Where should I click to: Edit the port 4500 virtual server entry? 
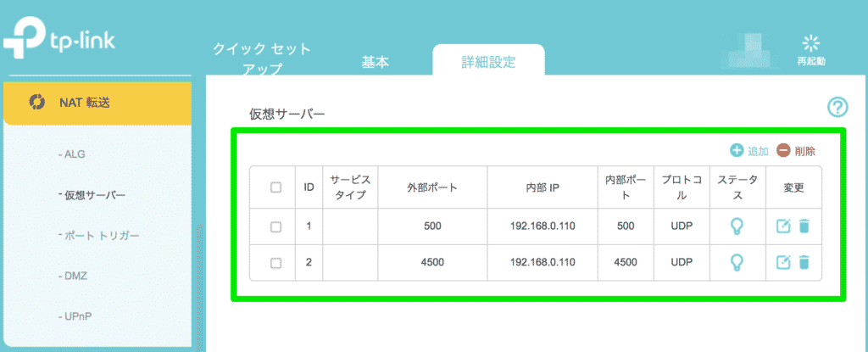click(783, 262)
